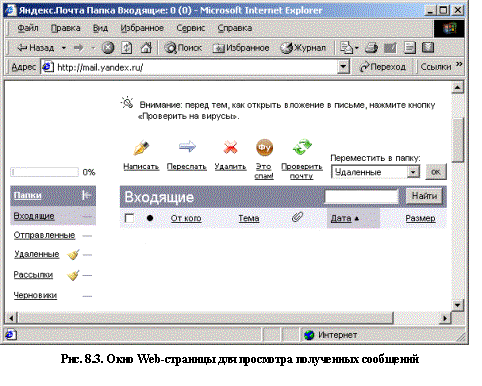Collapse the Папки panel arrow icon
Viewport: 482px width, 386px height.
click(86, 195)
